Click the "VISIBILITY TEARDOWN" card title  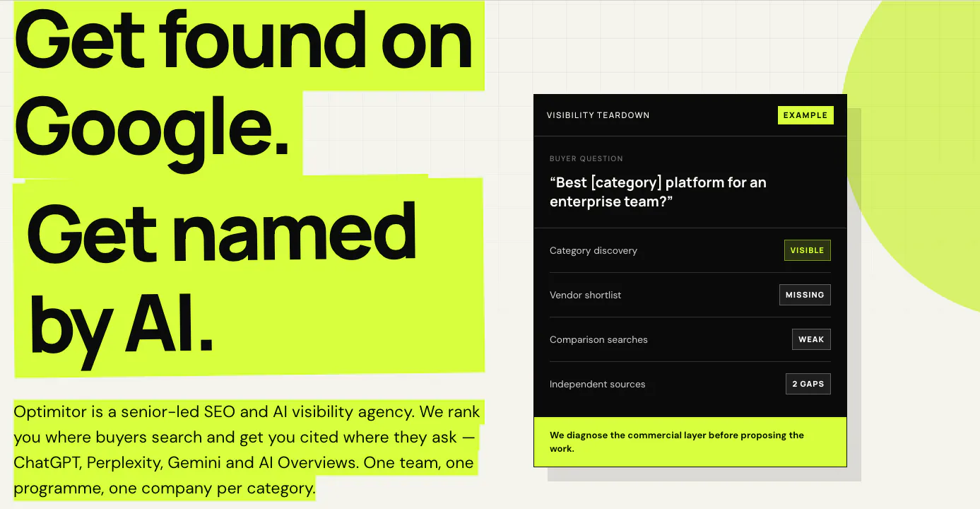(x=598, y=115)
